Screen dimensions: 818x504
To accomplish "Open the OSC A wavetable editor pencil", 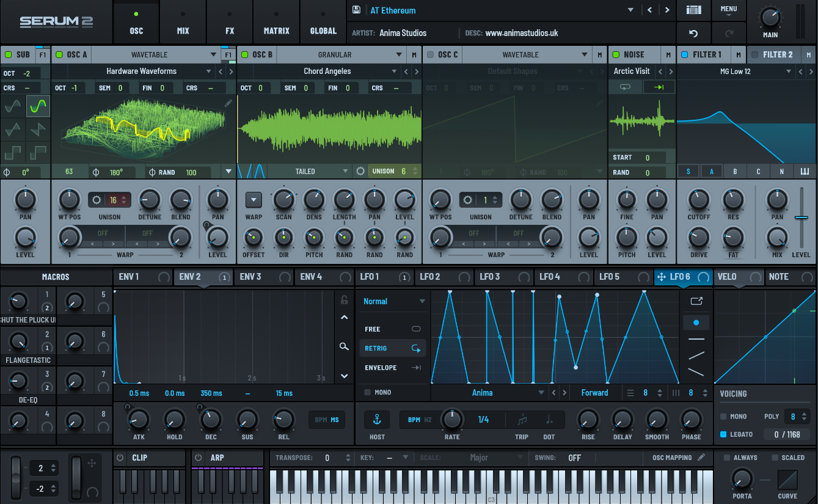I will 228,104.
